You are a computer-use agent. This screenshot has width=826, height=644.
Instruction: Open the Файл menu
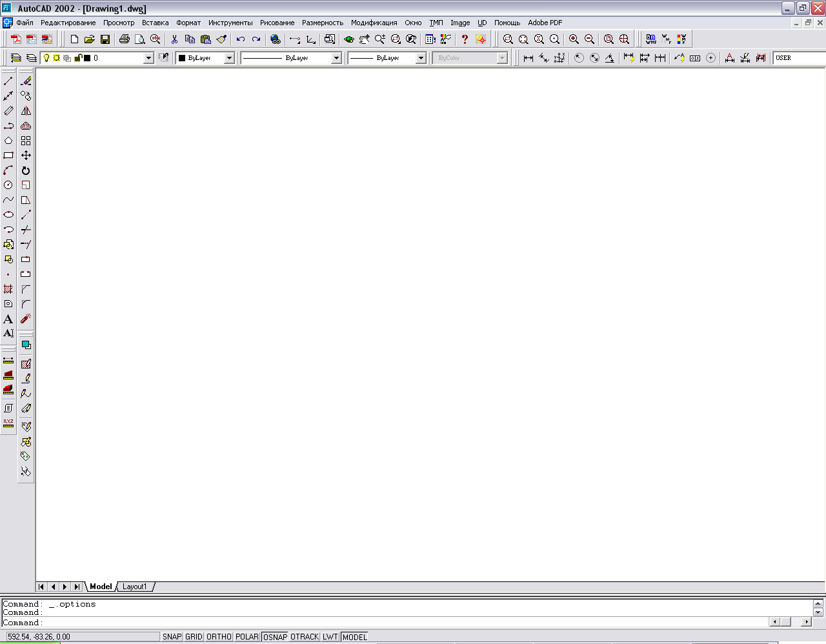pos(25,23)
